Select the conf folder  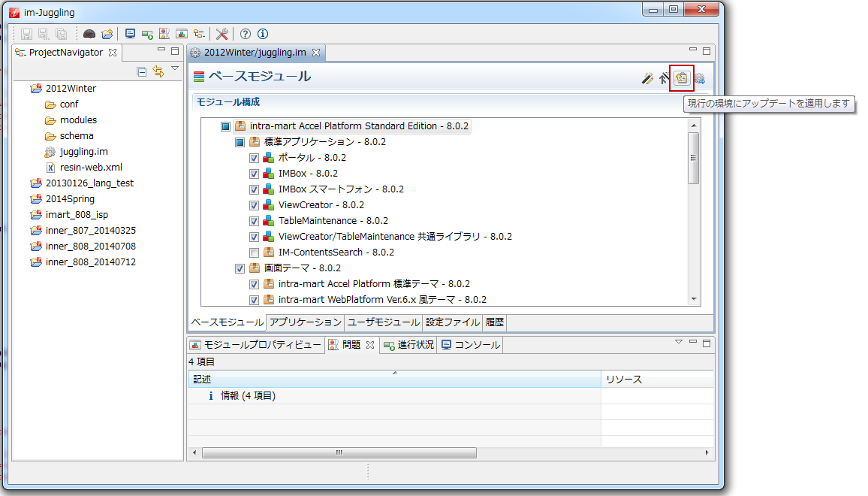point(68,104)
